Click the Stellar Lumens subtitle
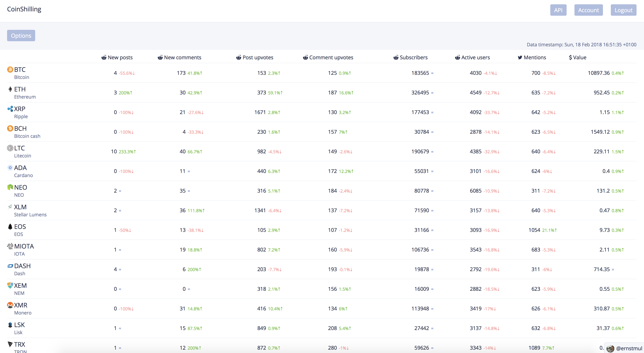Image resolution: width=644 pixels, height=353 pixels. click(30, 215)
